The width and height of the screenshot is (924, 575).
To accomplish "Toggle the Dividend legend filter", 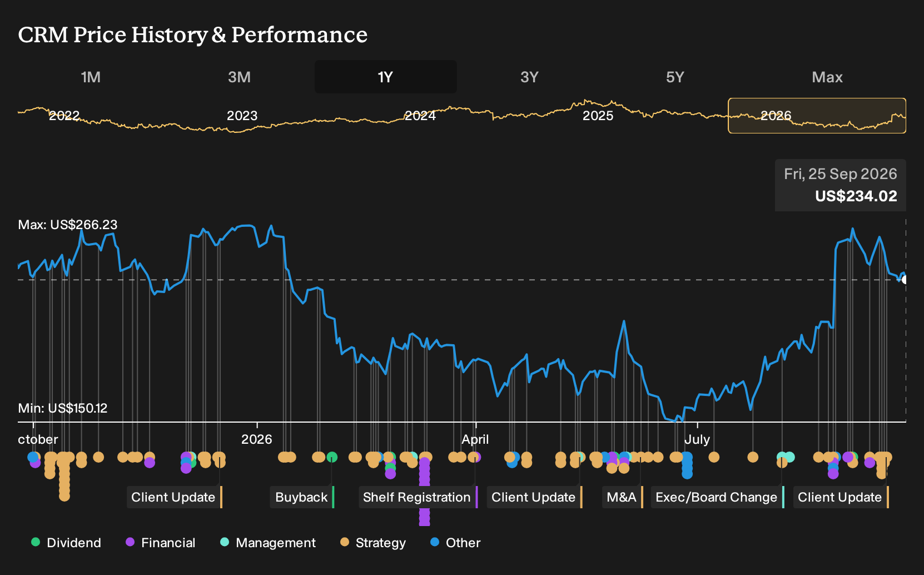I will pos(66,543).
